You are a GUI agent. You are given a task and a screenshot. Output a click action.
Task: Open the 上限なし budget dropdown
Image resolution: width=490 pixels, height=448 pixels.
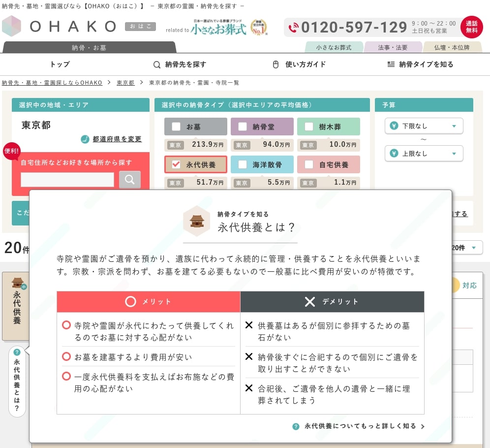coord(424,153)
